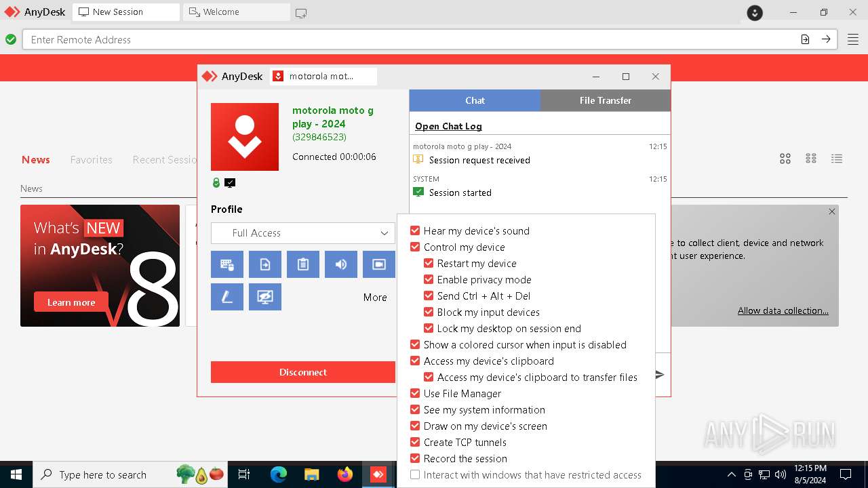868x488 pixels.
Task: Toggle draw on screen pen icon
Action: click(x=227, y=297)
